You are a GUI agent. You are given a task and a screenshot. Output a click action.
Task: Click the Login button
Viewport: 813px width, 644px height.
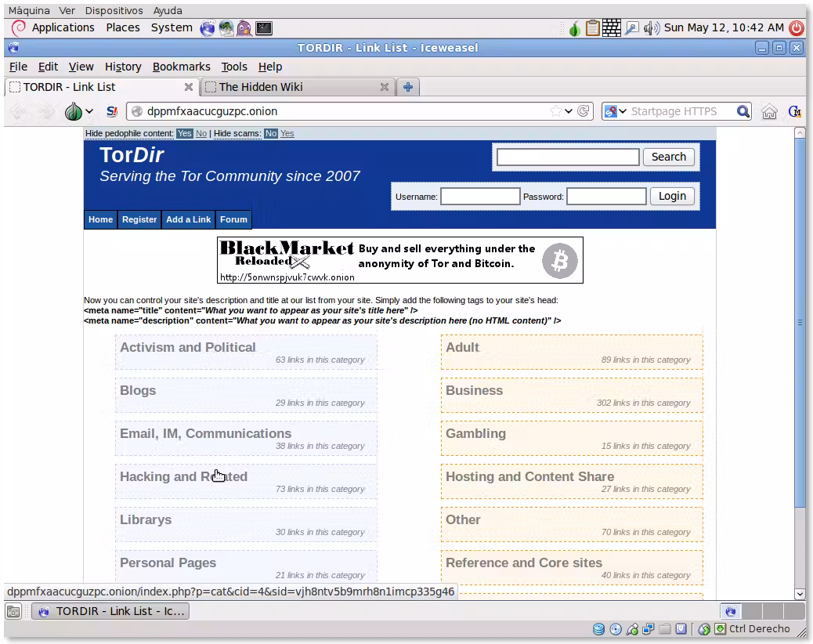[672, 197]
